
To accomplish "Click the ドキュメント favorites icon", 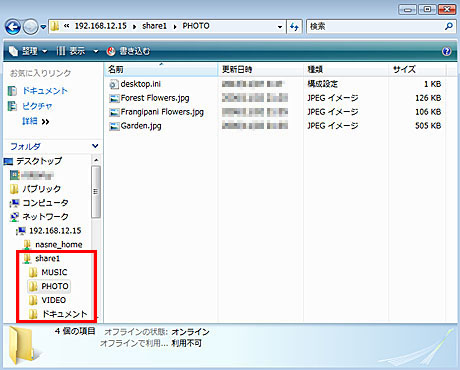I will (12, 91).
